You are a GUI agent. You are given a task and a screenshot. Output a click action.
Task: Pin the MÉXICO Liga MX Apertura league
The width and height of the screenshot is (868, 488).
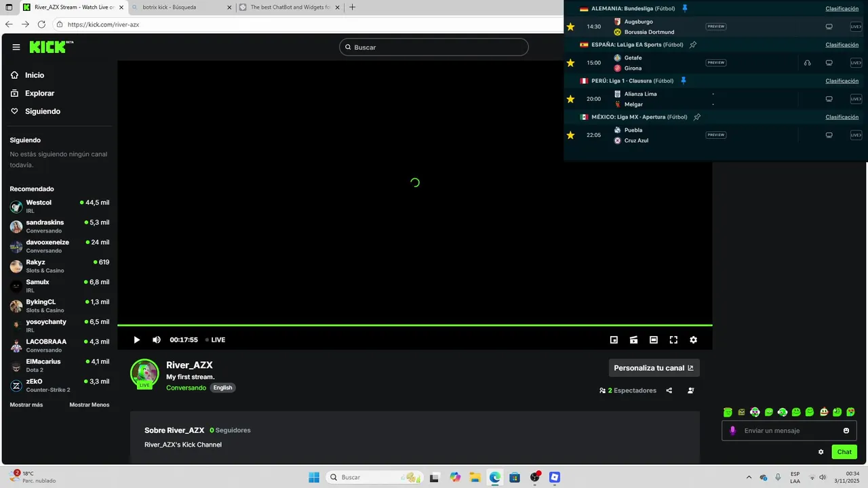pos(696,117)
